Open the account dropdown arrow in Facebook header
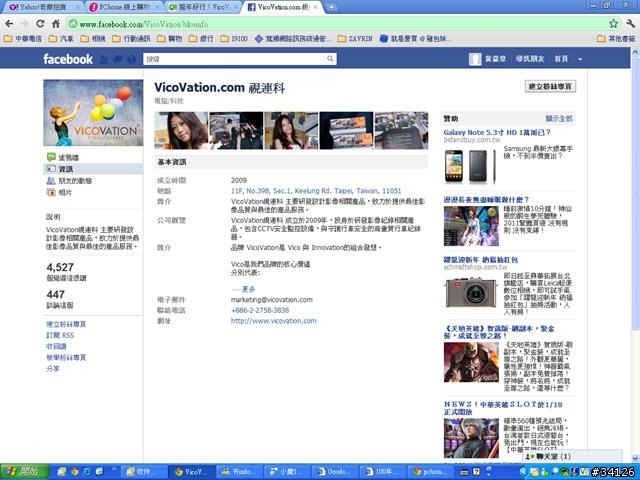 (x=580, y=59)
